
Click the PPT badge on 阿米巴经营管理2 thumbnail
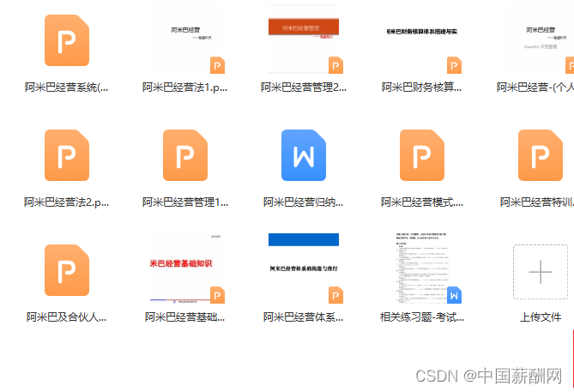click(x=335, y=65)
